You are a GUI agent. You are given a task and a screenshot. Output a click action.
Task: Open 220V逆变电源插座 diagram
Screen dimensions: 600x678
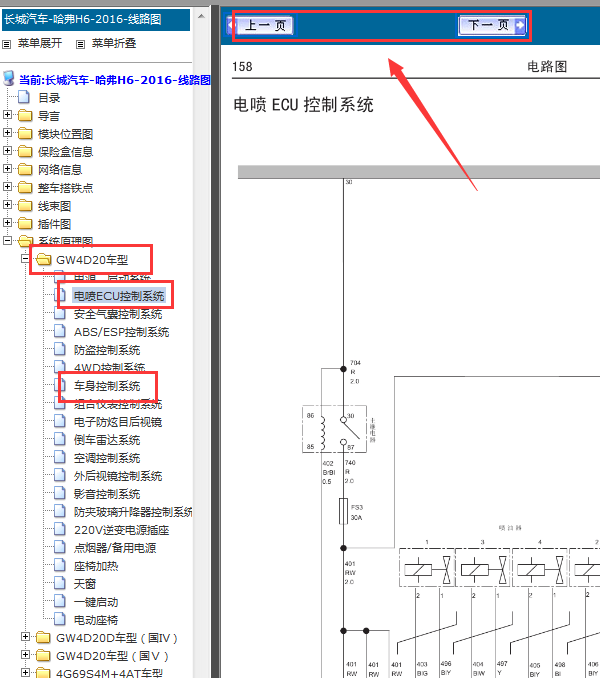pyautogui.click(x=121, y=530)
